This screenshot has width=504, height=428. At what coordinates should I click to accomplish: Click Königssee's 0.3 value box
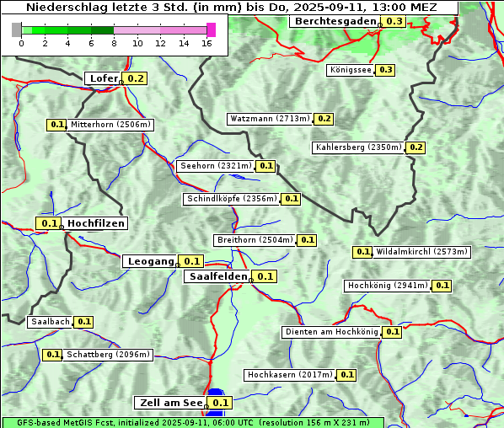coord(385,70)
